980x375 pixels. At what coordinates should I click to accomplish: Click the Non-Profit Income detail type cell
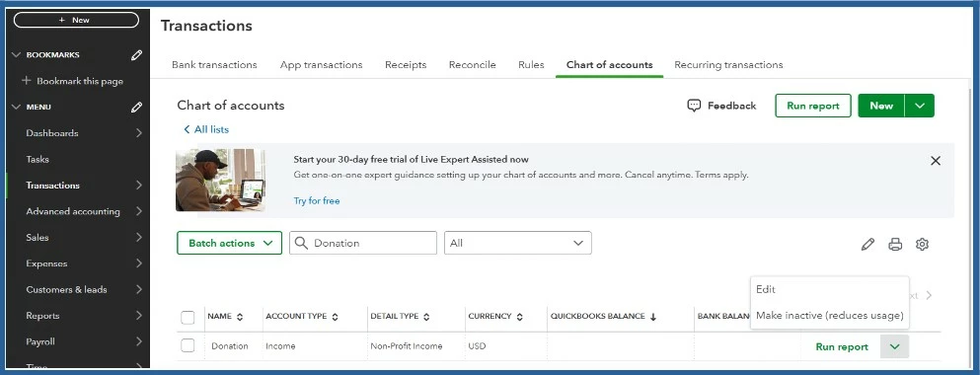click(407, 345)
